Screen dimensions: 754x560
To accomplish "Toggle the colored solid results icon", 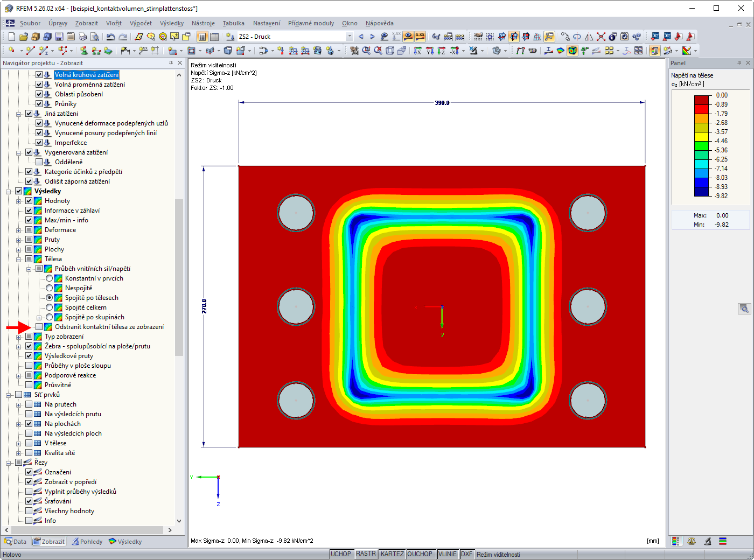I will [573, 51].
